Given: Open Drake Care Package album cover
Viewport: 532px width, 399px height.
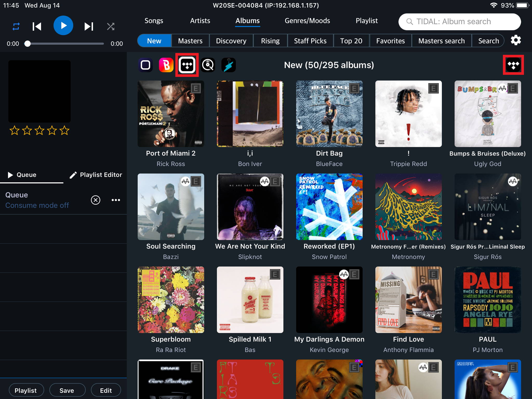Looking at the screenshot, I should point(171,379).
